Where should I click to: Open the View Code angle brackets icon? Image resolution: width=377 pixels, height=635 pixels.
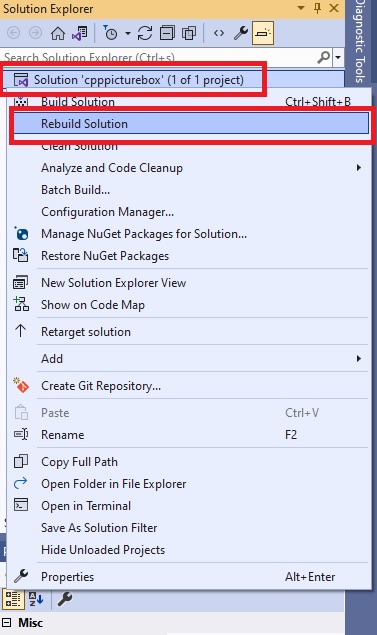pyautogui.click(x=219, y=33)
